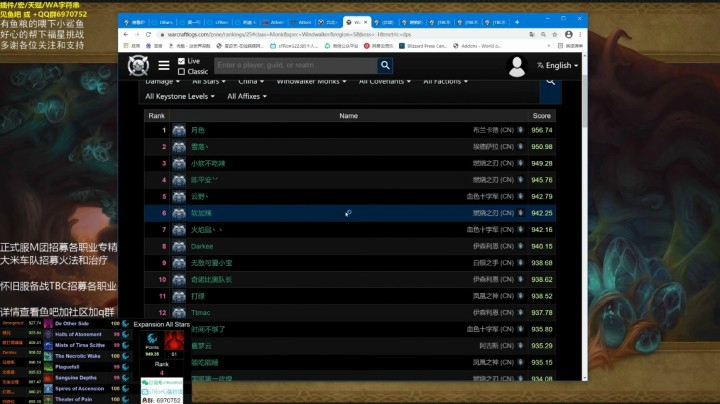Open the Chrome three-dot menu
The width and height of the screenshot is (720, 404).
pos(580,34)
